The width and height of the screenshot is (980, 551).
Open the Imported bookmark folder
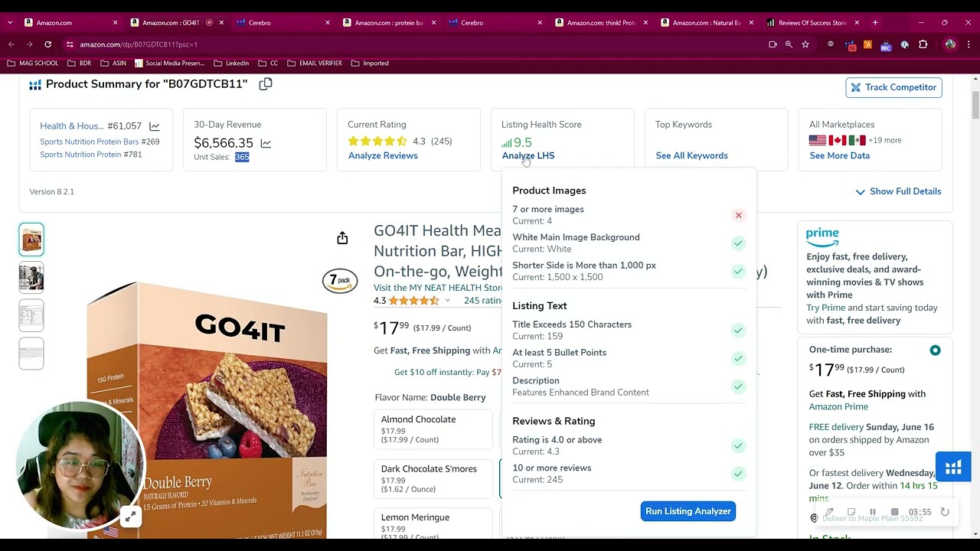pos(370,64)
